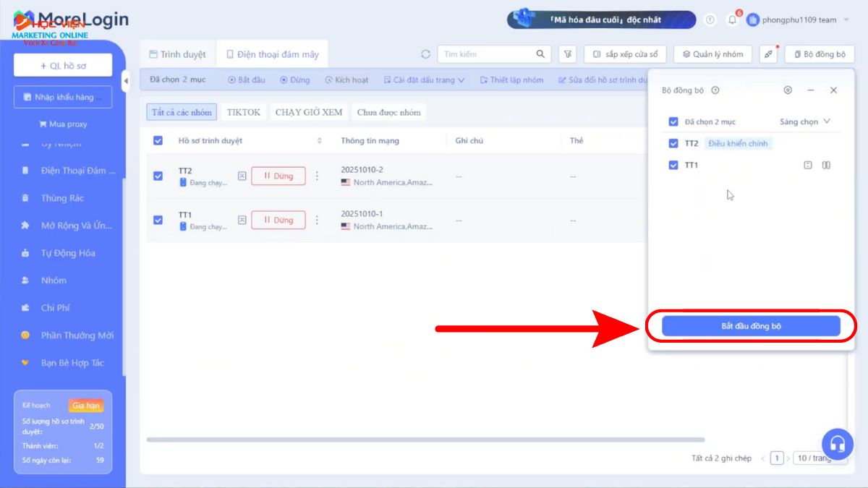Open the 10/trang page size dropdown
This screenshot has width=868, height=488.
pyautogui.click(x=817, y=458)
